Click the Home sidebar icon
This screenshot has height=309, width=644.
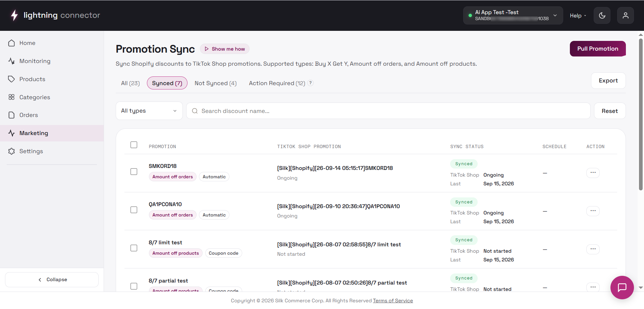(x=11, y=43)
